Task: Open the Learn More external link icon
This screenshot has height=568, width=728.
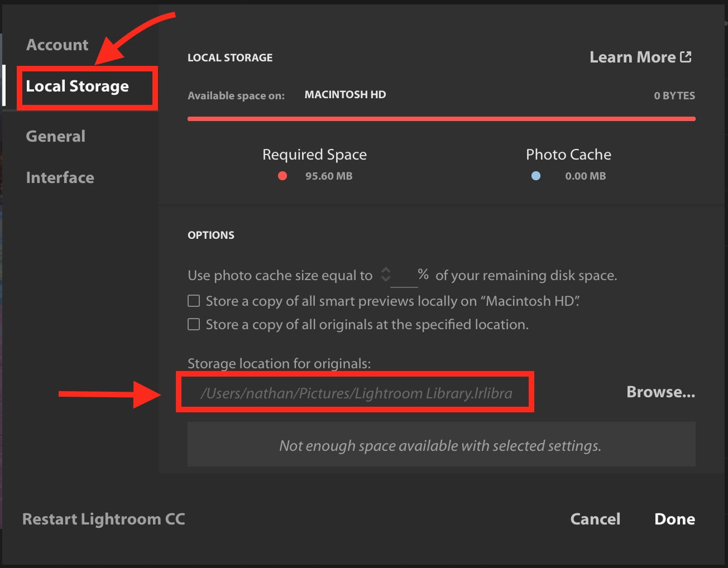Action: [x=686, y=57]
